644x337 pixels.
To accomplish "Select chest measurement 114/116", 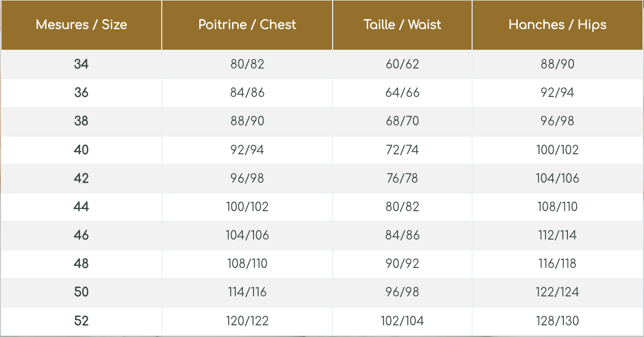I will (x=247, y=292).
